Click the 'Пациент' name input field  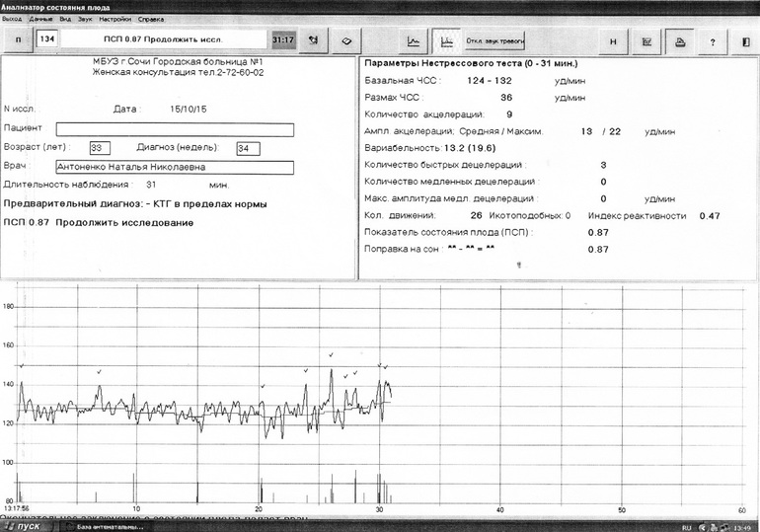click(x=175, y=129)
